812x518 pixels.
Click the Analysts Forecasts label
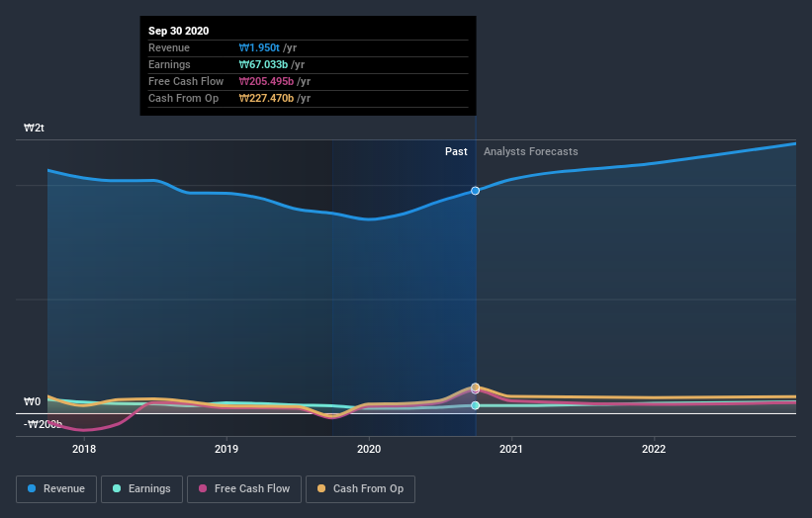[531, 151]
